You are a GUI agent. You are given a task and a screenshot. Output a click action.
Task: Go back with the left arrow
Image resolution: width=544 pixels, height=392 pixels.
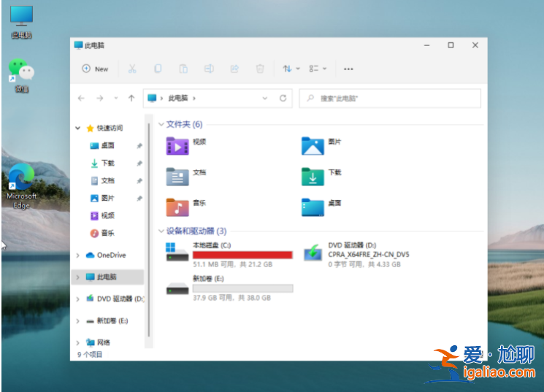(x=81, y=98)
